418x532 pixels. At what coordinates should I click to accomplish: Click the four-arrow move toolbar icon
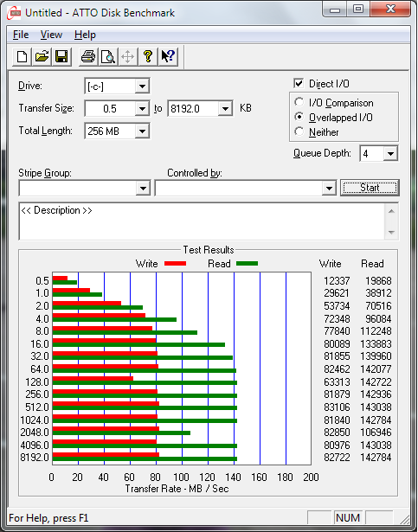pyautogui.click(x=128, y=56)
